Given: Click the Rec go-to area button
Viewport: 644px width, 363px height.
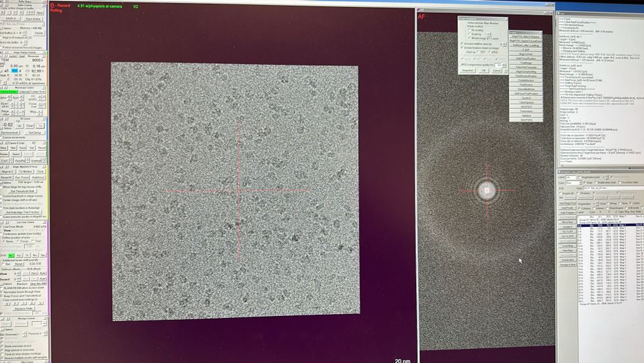Looking at the screenshot, I should point(35,255).
